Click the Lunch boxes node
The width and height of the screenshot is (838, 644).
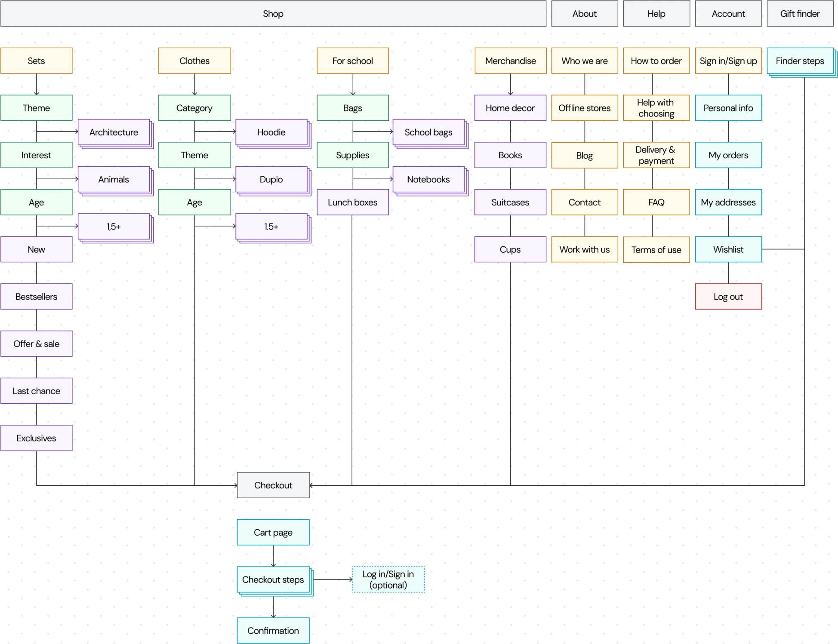(x=352, y=202)
